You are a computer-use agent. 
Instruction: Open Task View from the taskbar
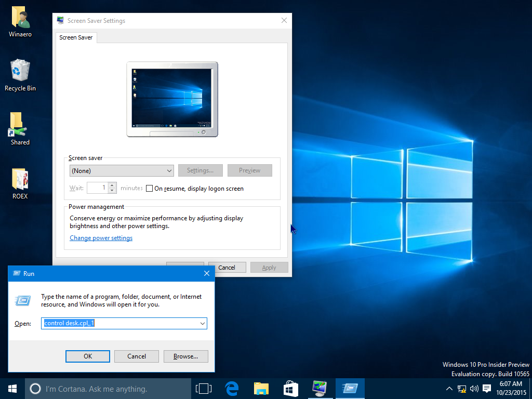(x=204, y=389)
